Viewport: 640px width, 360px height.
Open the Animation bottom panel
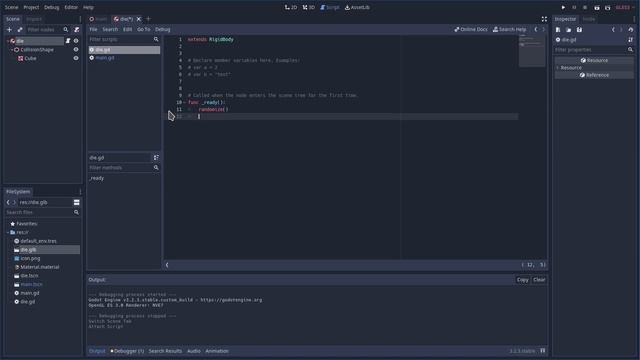click(x=217, y=351)
